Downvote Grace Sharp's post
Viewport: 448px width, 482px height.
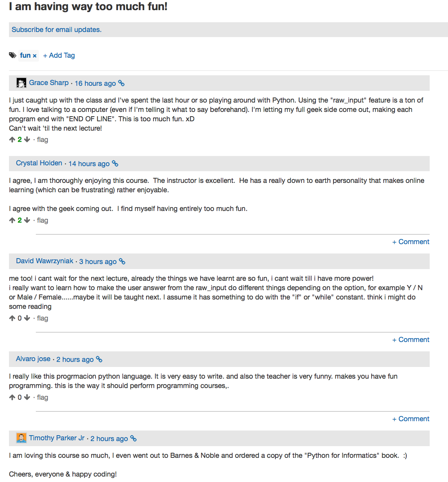pos(27,140)
